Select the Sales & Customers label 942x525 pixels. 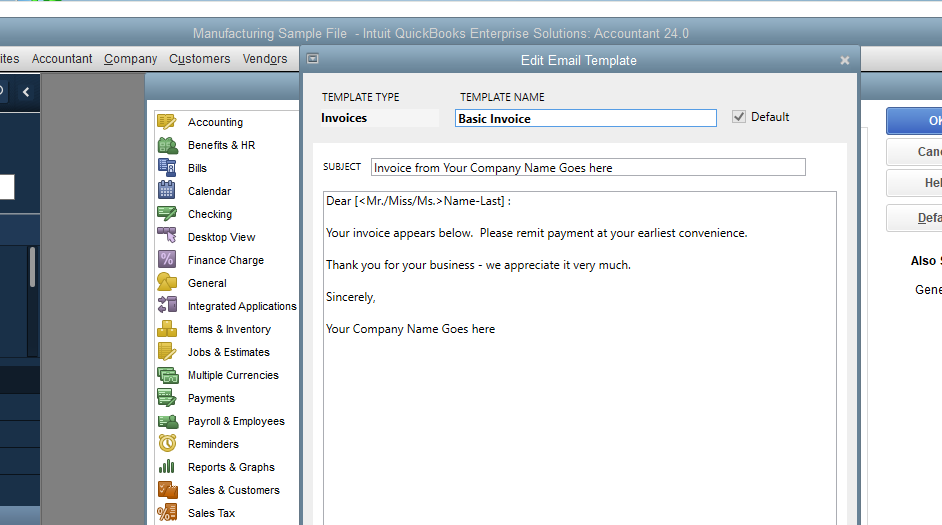coord(234,490)
